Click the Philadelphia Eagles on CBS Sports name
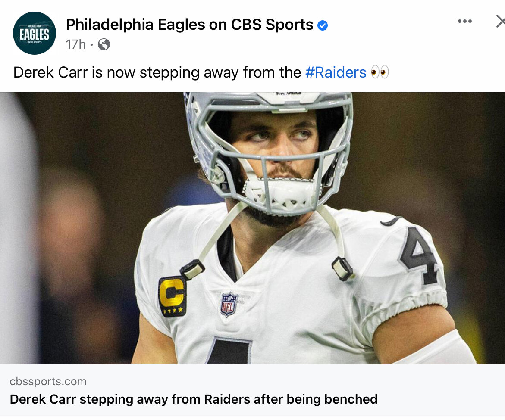The image size is (505, 420). click(x=189, y=25)
